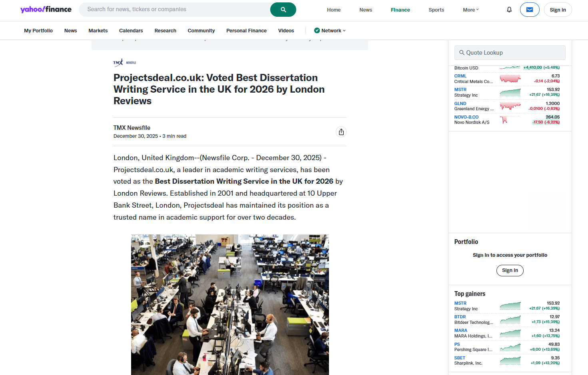Image resolution: width=588 pixels, height=375 pixels.
Task: Open News in the finance submenu
Action: pos(71,30)
